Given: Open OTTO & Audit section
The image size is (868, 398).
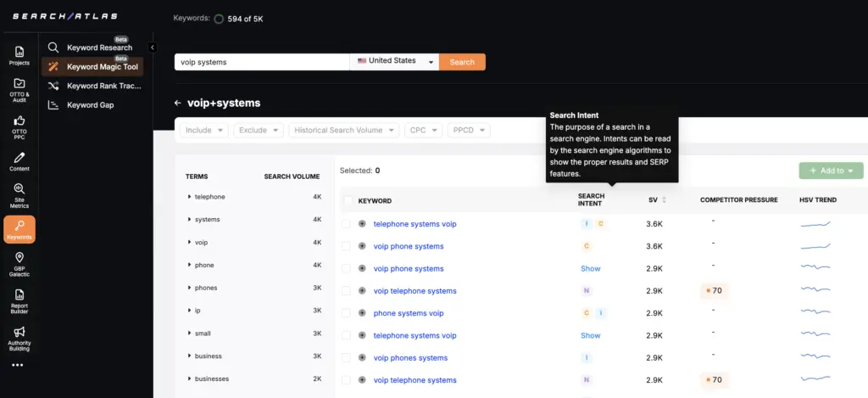Looking at the screenshot, I should coord(19,89).
